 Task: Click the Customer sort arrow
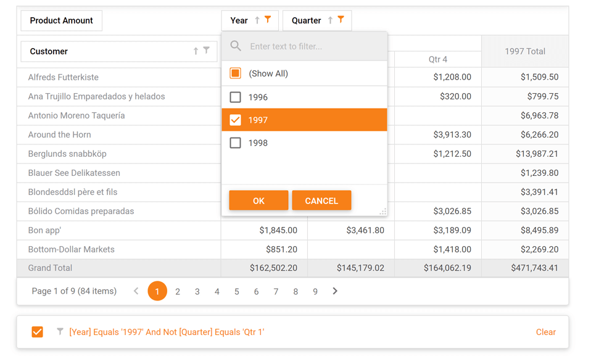pyautogui.click(x=196, y=51)
